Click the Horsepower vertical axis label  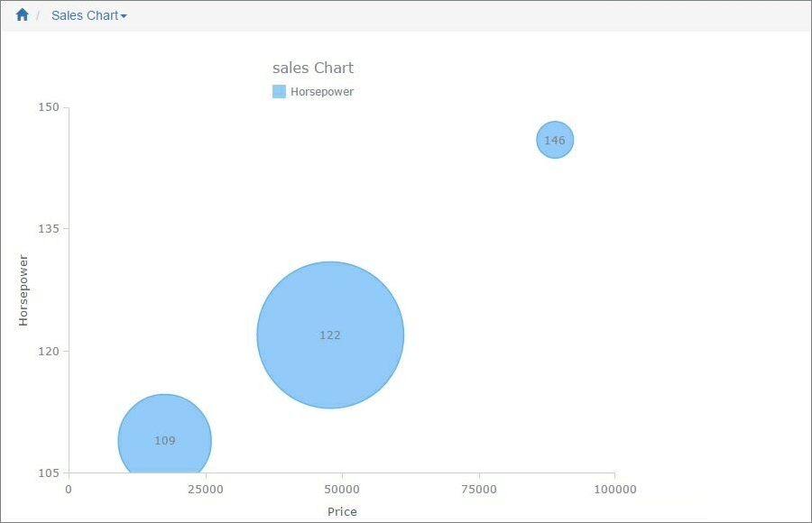(x=23, y=289)
